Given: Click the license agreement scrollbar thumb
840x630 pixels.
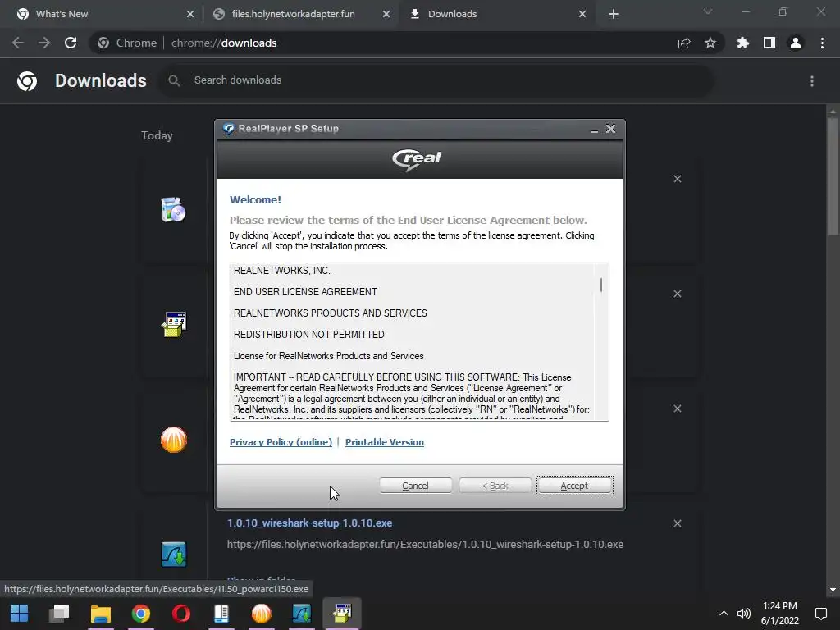Looking at the screenshot, I should coord(601,285).
